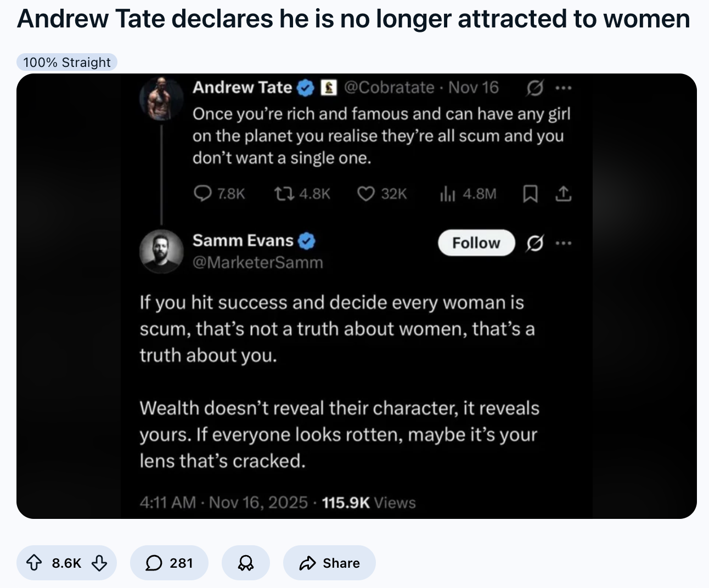Click the @MarketerSamm handle
The width and height of the screenshot is (709, 588).
(257, 263)
